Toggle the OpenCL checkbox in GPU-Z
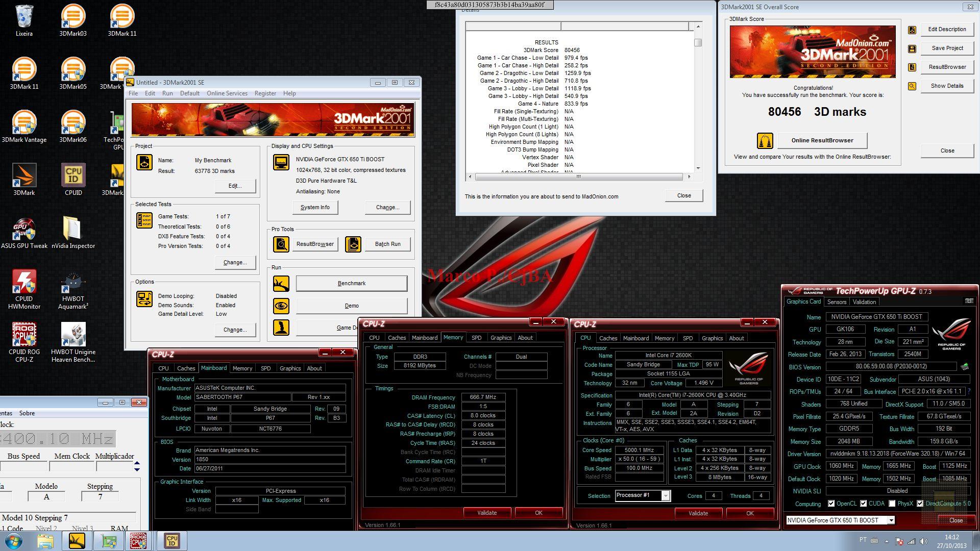This screenshot has width=980, height=551. [831, 504]
